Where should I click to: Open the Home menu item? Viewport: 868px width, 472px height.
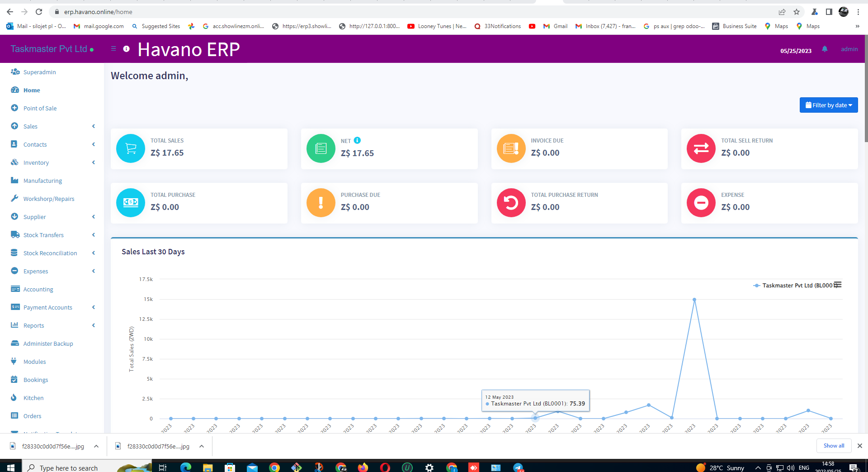pos(32,90)
